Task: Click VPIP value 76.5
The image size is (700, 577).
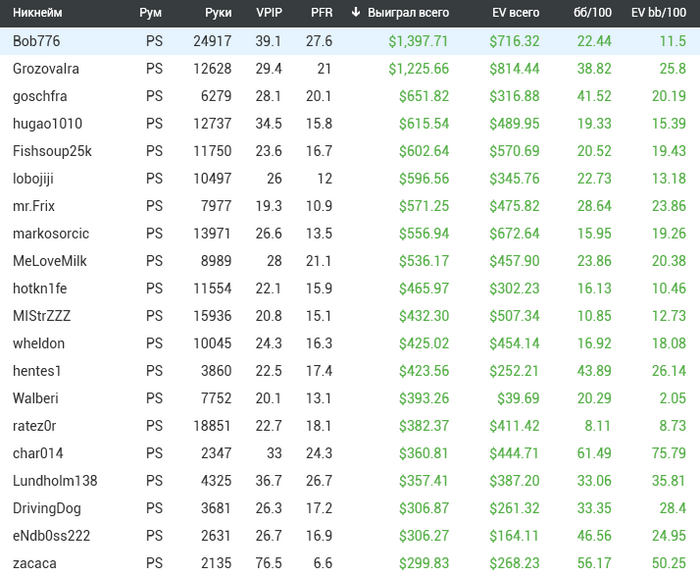Action: [269, 563]
